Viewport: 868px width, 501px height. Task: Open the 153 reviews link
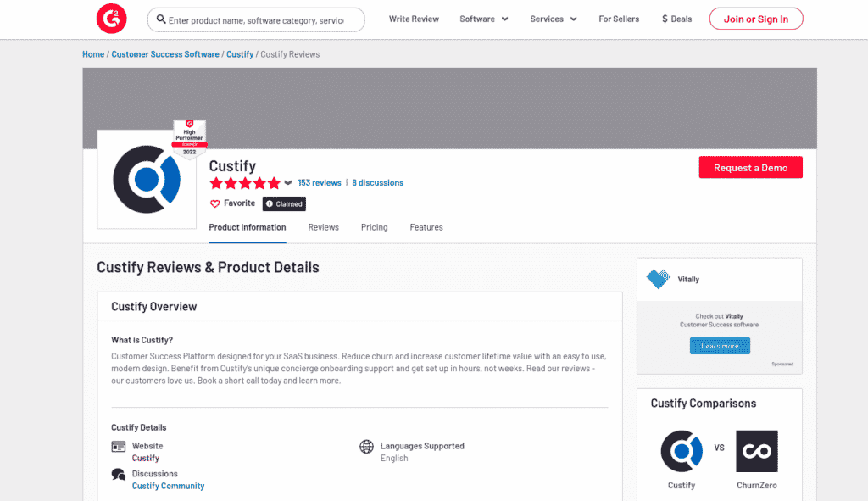click(x=320, y=183)
